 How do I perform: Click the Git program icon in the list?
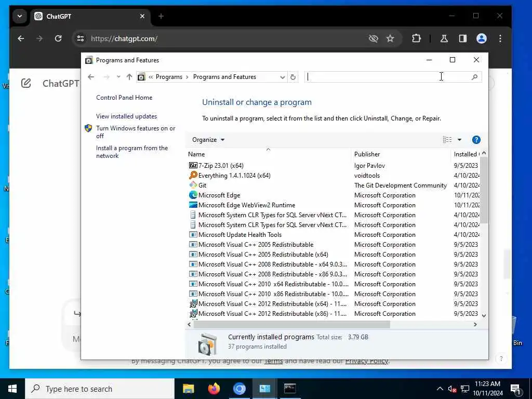tap(193, 185)
